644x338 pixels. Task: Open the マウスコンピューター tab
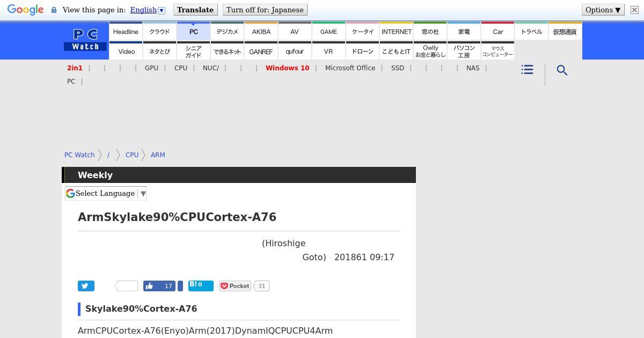(497, 51)
